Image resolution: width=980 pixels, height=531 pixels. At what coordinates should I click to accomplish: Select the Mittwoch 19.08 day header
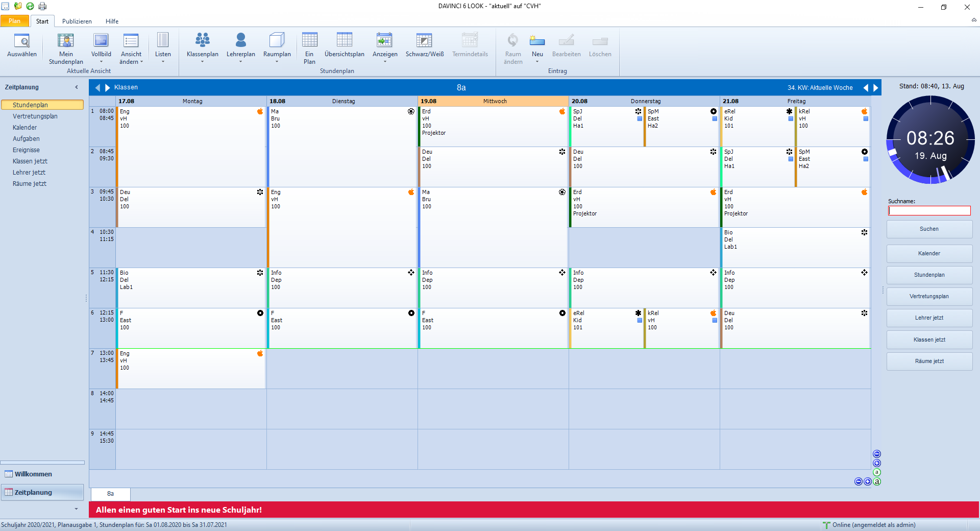[x=493, y=101]
